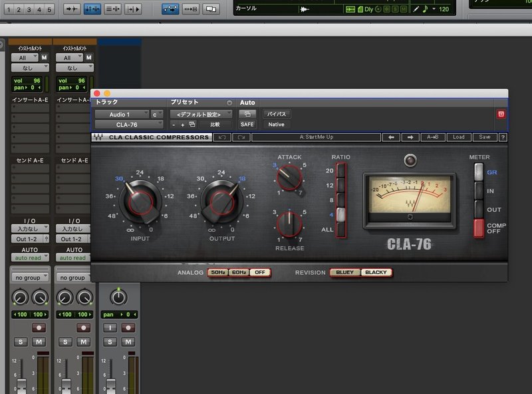The width and height of the screenshot is (532, 394).
Task: Open first track's なし output dropdown
Action: 30,68
